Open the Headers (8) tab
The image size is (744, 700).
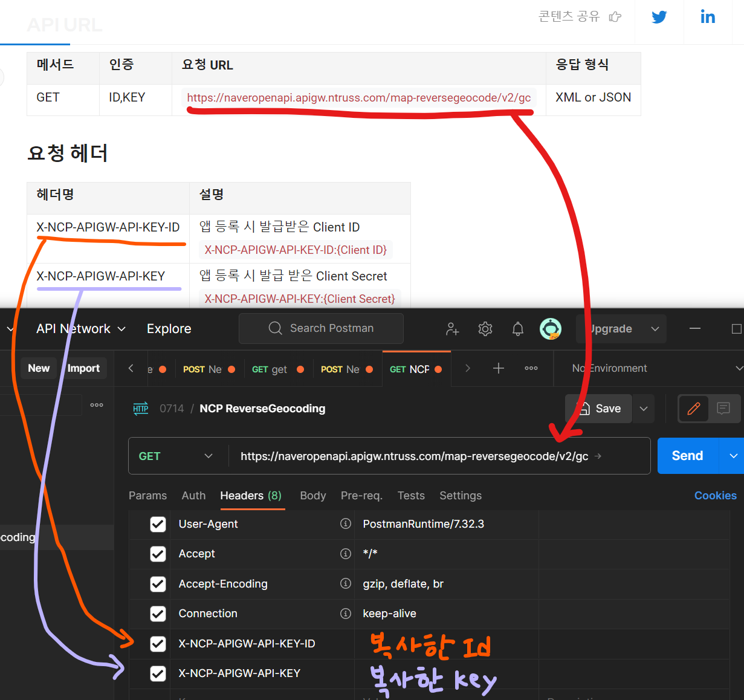pos(251,496)
